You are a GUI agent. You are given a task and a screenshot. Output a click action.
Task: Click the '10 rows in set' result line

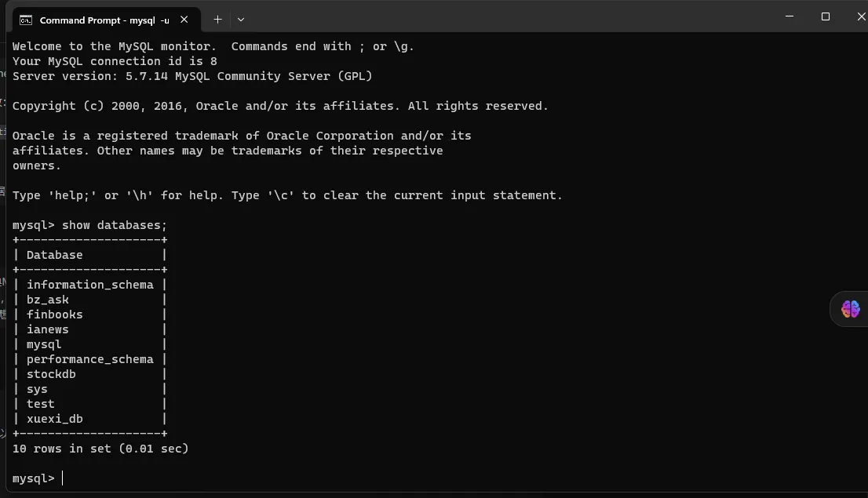(x=100, y=449)
